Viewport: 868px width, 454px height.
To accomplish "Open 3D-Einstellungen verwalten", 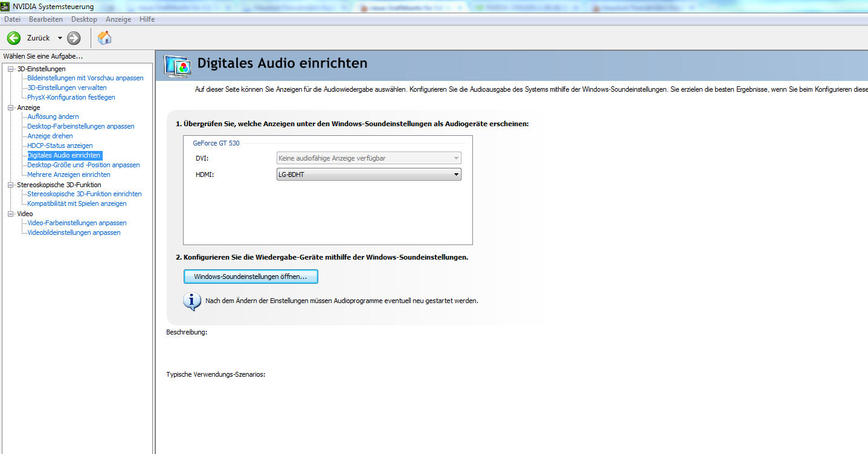I will (67, 88).
